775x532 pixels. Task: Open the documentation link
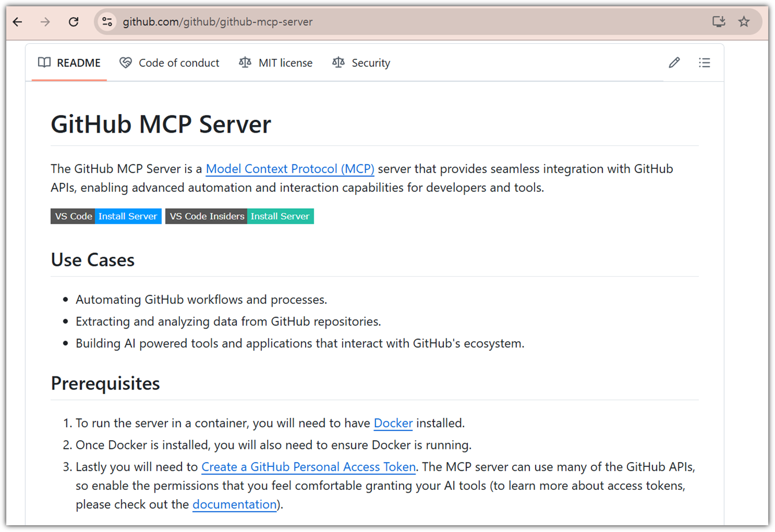click(x=234, y=504)
